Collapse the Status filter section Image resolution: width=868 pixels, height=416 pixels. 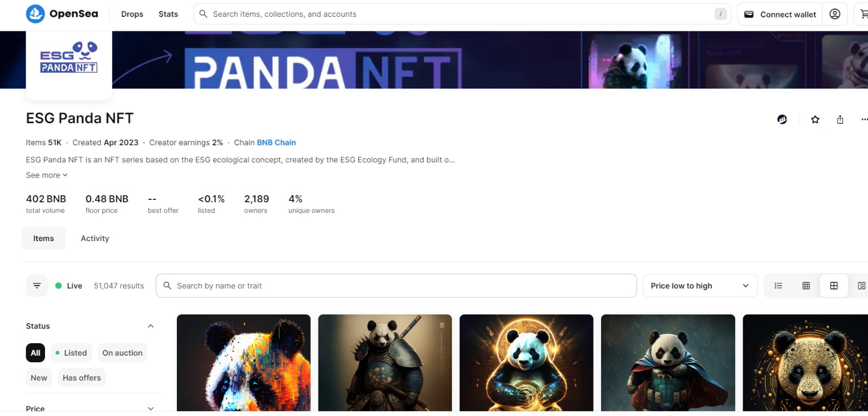click(151, 326)
